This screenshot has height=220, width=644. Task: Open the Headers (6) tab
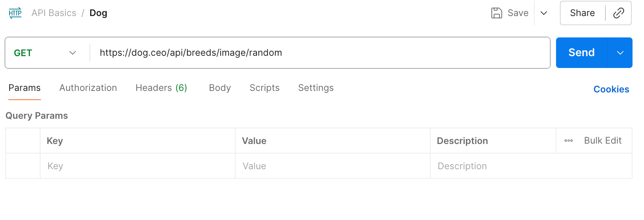161,88
